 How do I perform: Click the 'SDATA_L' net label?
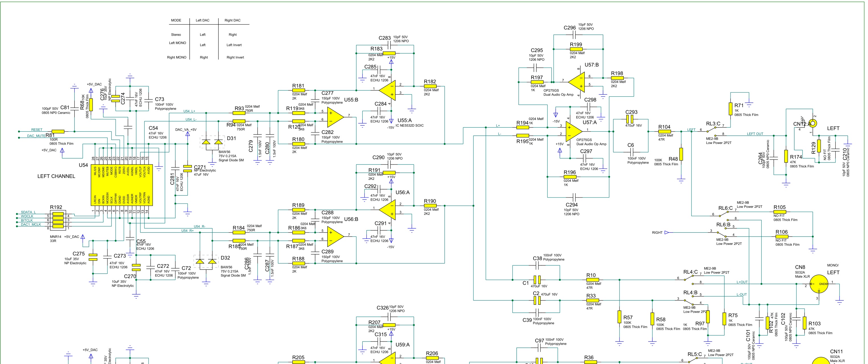28,212
